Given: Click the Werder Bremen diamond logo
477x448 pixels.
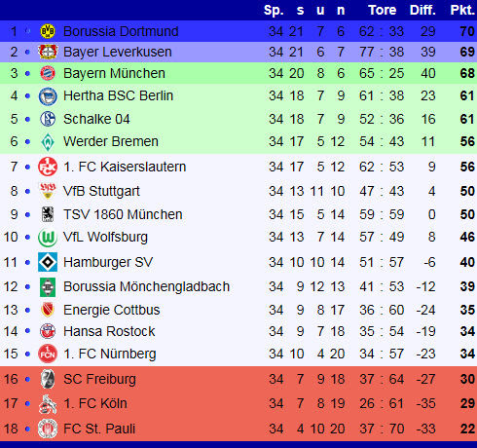Looking at the screenshot, I should click(48, 142).
